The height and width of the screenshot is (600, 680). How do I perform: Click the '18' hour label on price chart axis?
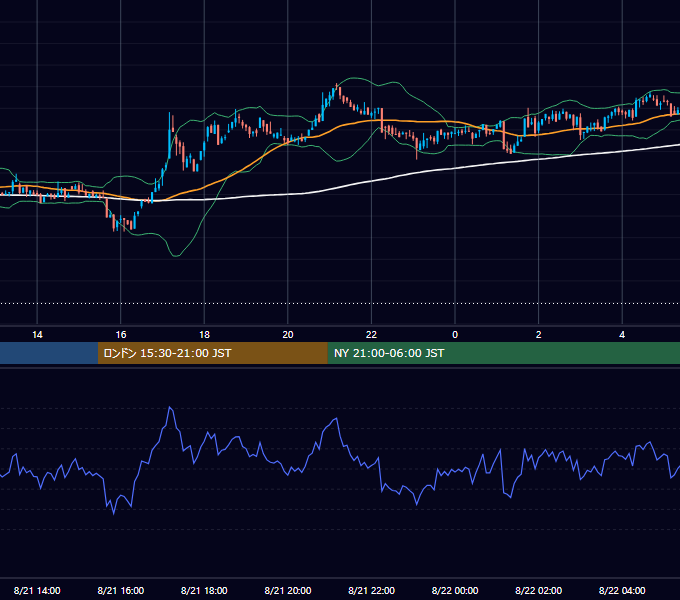point(204,335)
